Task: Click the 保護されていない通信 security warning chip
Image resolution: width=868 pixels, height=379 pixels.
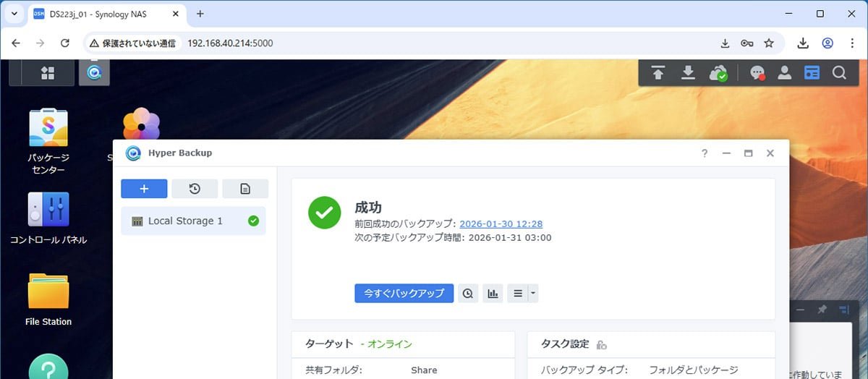Action: tap(133, 43)
